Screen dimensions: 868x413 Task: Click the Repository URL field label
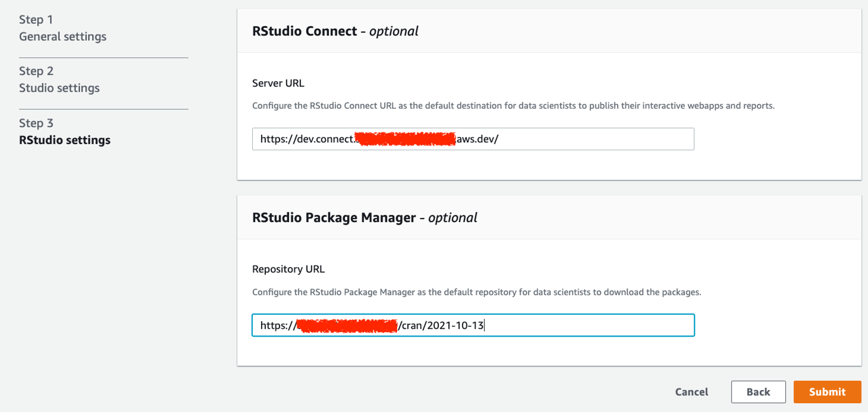tap(288, 269)
